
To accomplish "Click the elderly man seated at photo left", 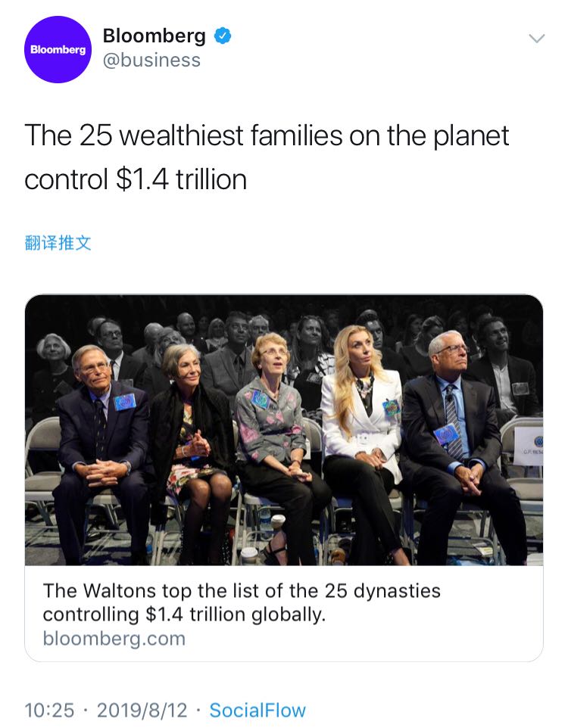I will pos(96,439).
